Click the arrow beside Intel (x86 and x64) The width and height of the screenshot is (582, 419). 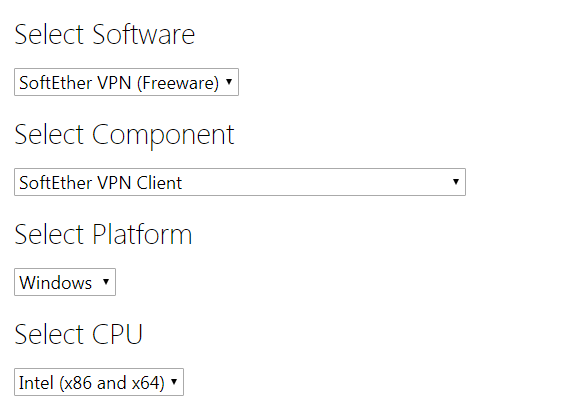click(x=174, y=381)
